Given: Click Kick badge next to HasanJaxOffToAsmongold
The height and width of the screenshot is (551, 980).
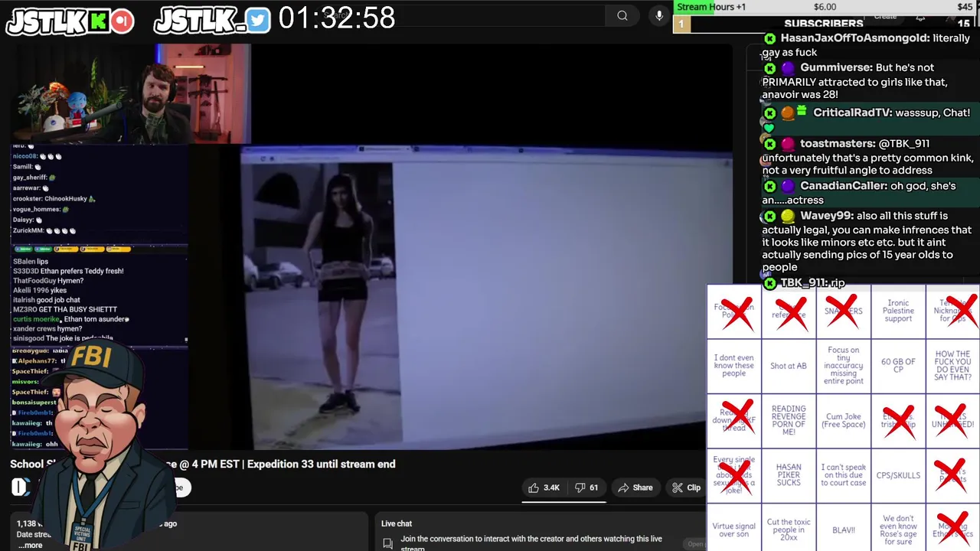Looking at the screenshot, I should (769, 38).
